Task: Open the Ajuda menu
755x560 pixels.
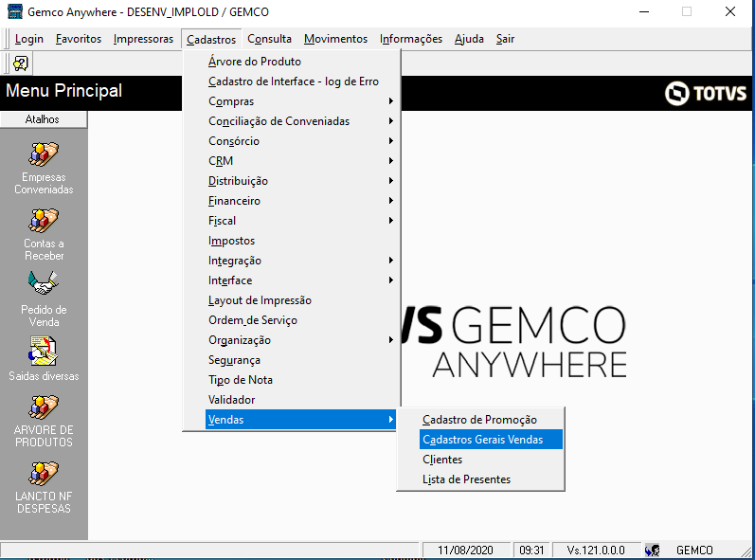Action: pos(469,39)
